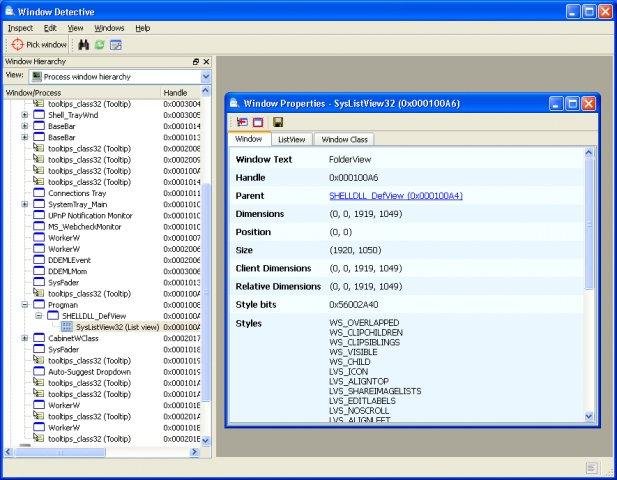The image size is (617, 480).
Task: Open Find window via binoculars icon
Action: [x=84, y=45]
